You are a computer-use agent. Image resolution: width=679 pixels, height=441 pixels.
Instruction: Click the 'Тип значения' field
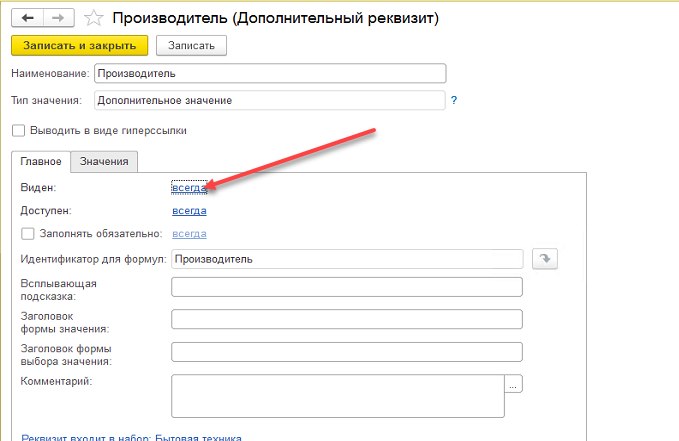(x=269, y=100)
